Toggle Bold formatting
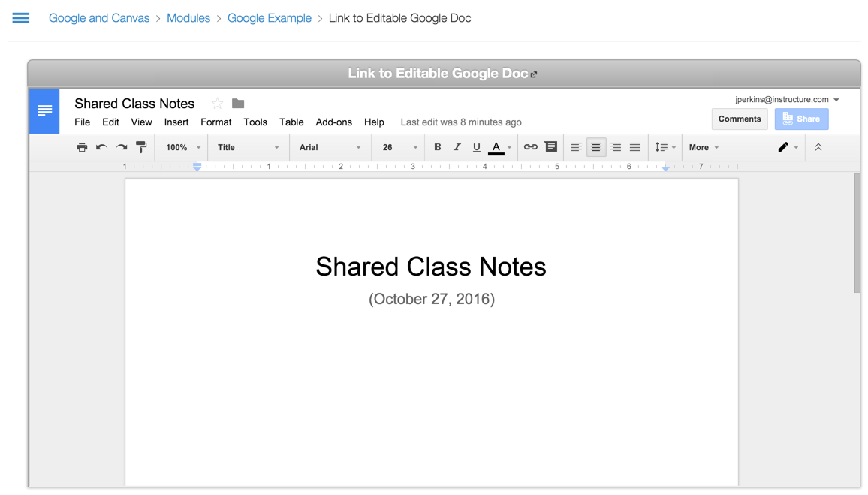 pos(437,147)
